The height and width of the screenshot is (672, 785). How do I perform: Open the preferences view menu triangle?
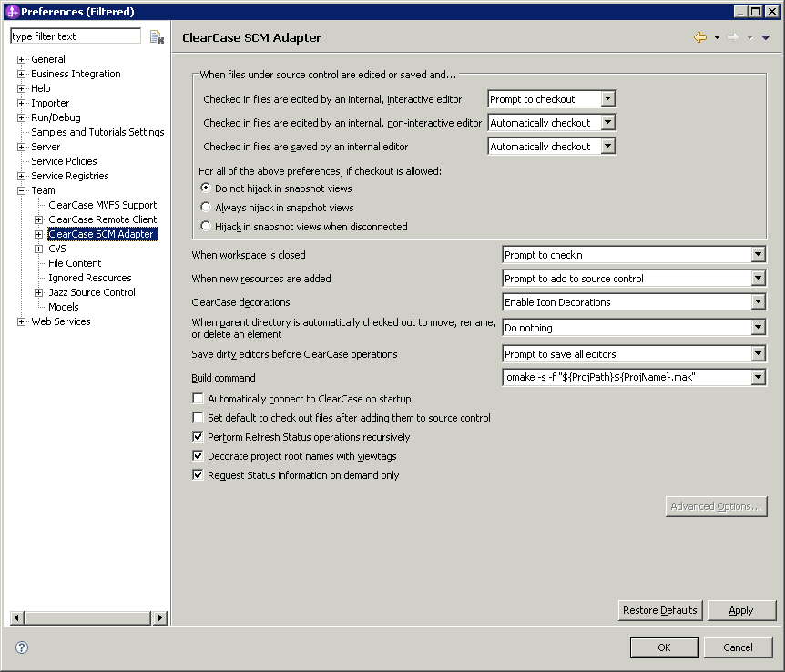point(765,38)
